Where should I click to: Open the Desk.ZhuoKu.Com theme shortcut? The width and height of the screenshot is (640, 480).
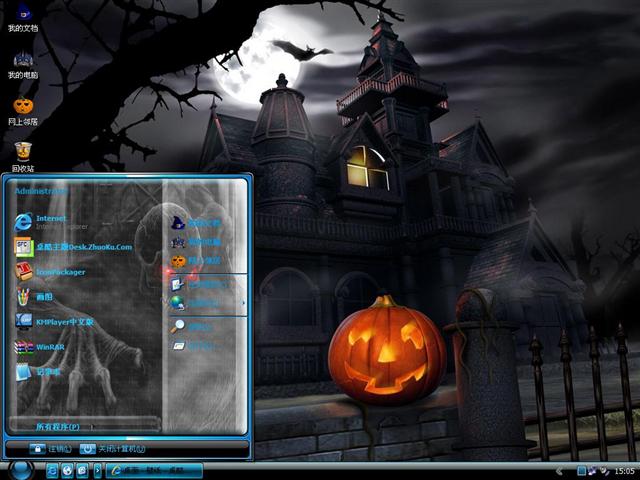coord(82,246)
